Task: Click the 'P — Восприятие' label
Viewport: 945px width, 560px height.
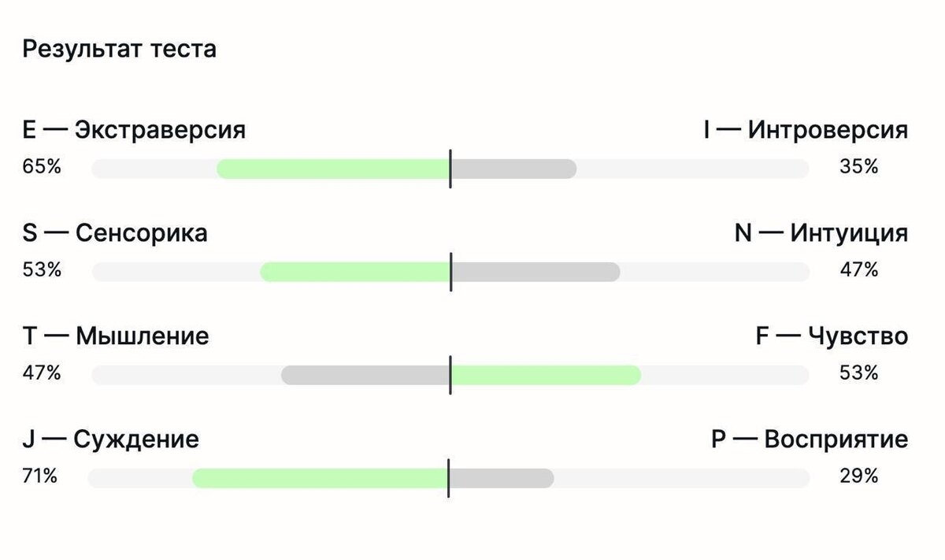Action: click(x=810, y=439)
